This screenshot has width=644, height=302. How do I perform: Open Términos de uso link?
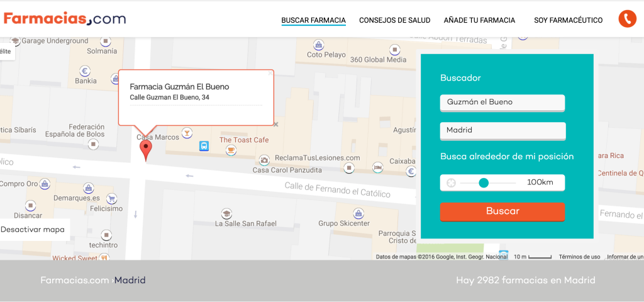click(x=579, y=257)
